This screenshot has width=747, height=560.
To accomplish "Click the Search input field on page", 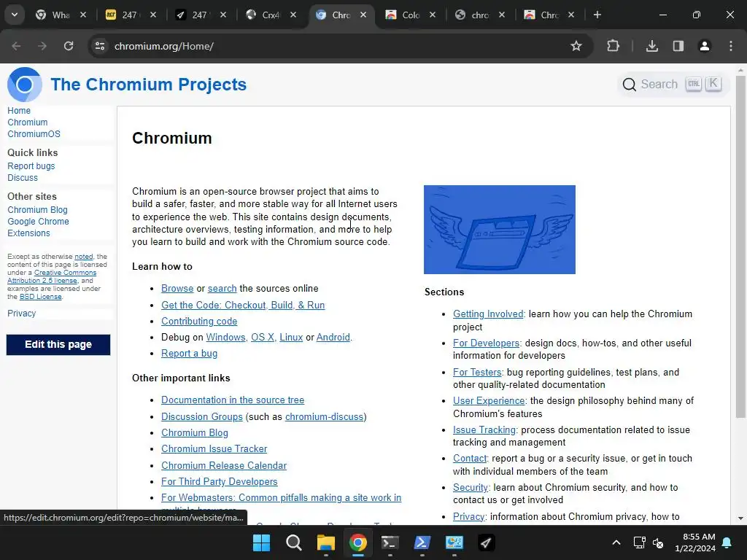I will (673, 85).
